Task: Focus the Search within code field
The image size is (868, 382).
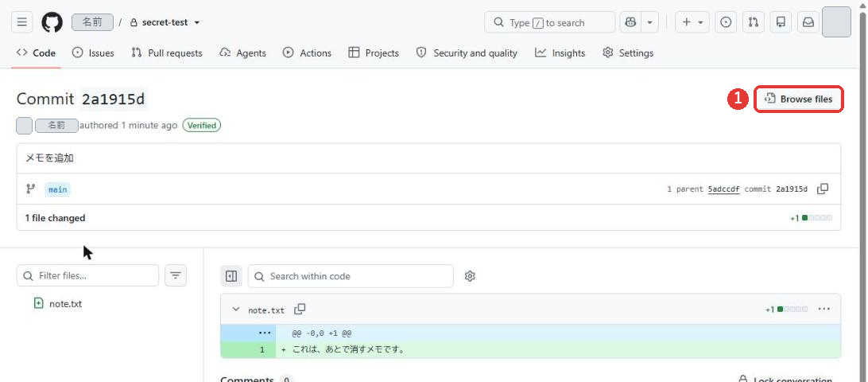Action: click(351, 276)
